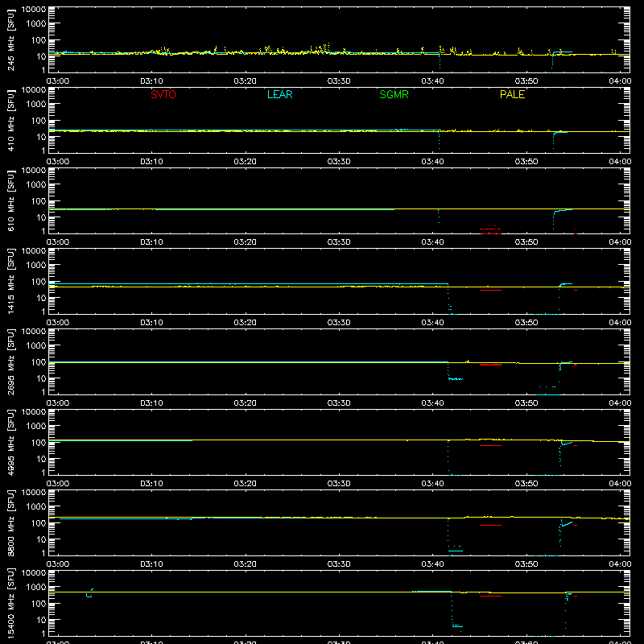Screen dimensions: 644x644
Task: Click the 03:10 tick under the 610 MHz panel
Action: 151,242
